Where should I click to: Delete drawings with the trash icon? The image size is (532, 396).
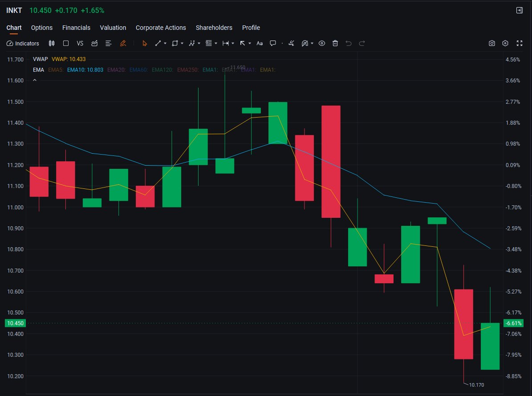pyautogui.click(x=335, y=43)
